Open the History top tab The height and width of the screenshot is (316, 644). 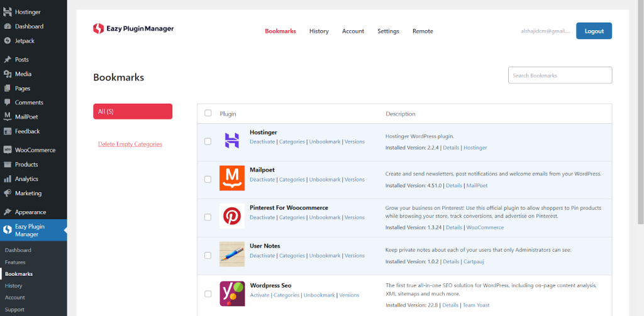point(319,31)
